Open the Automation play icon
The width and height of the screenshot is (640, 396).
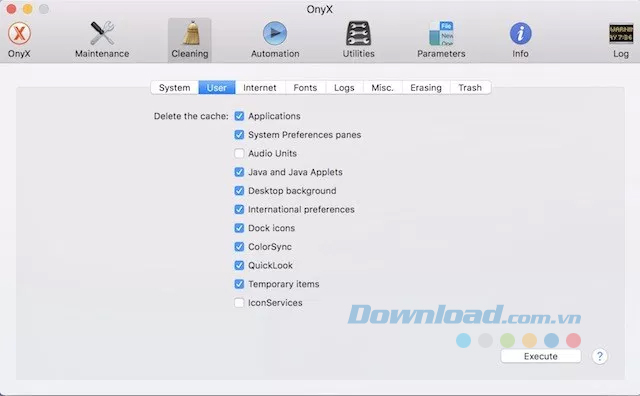click(275, 33)
